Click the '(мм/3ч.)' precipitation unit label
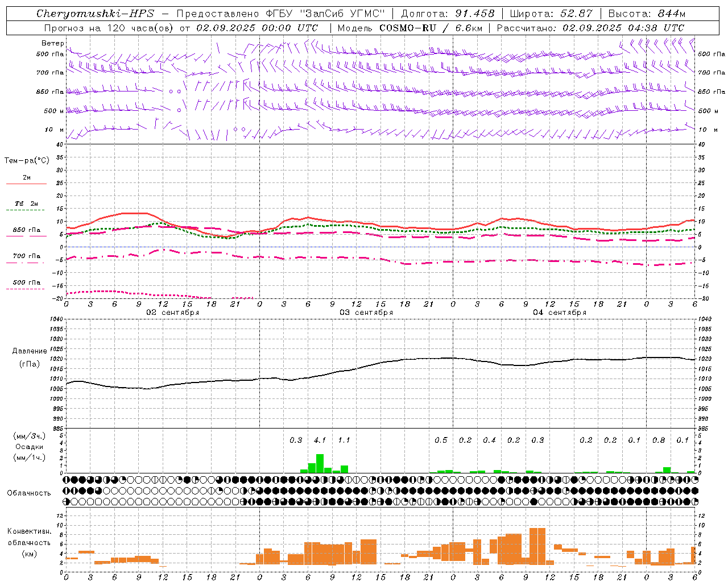The image size is (728, 582). pos(29,436)
